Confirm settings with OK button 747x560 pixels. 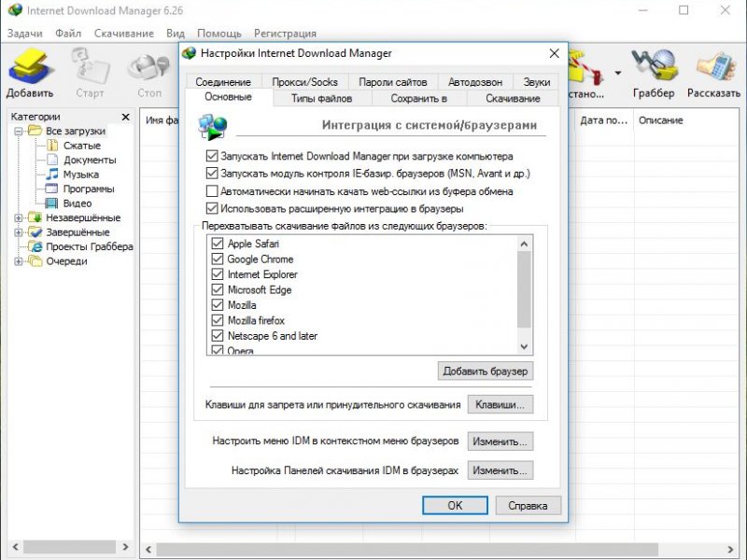455,505
